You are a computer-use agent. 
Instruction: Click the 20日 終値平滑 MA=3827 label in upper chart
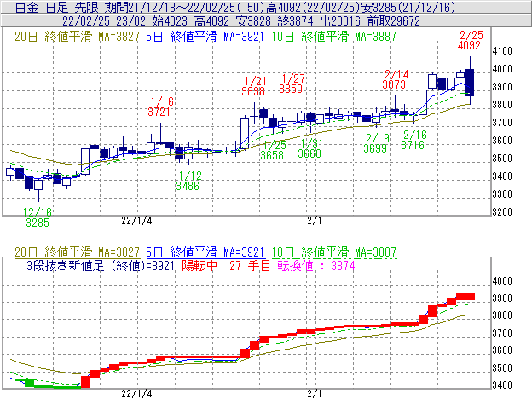point(77,37)
